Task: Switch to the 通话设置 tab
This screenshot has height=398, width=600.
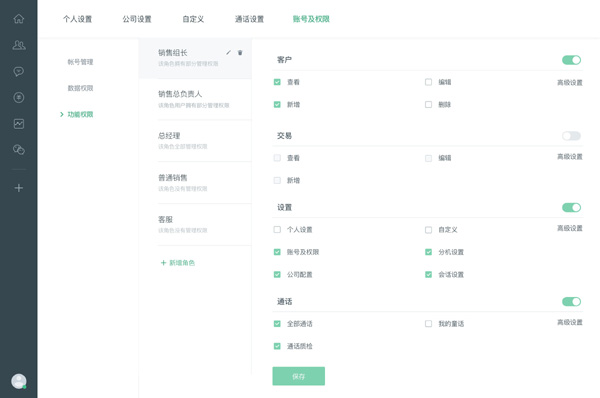Action: (x=249, y=19)
